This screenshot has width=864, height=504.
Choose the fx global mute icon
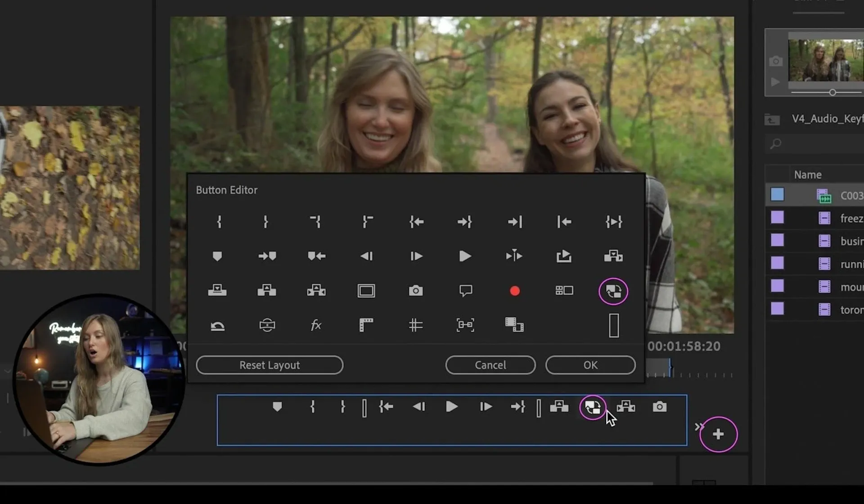tap(316, 325)
